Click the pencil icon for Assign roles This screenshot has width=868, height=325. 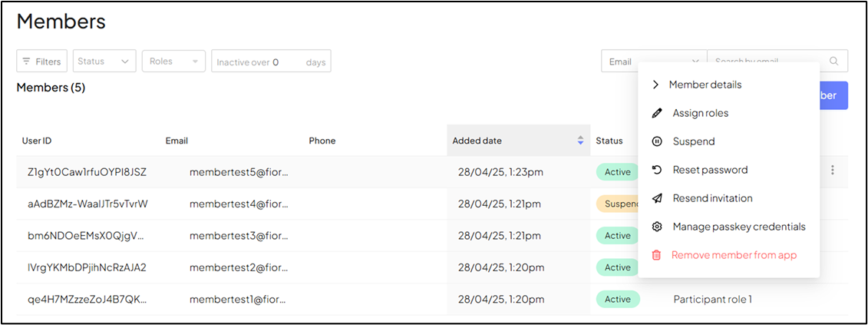click(x=656, y=113)
